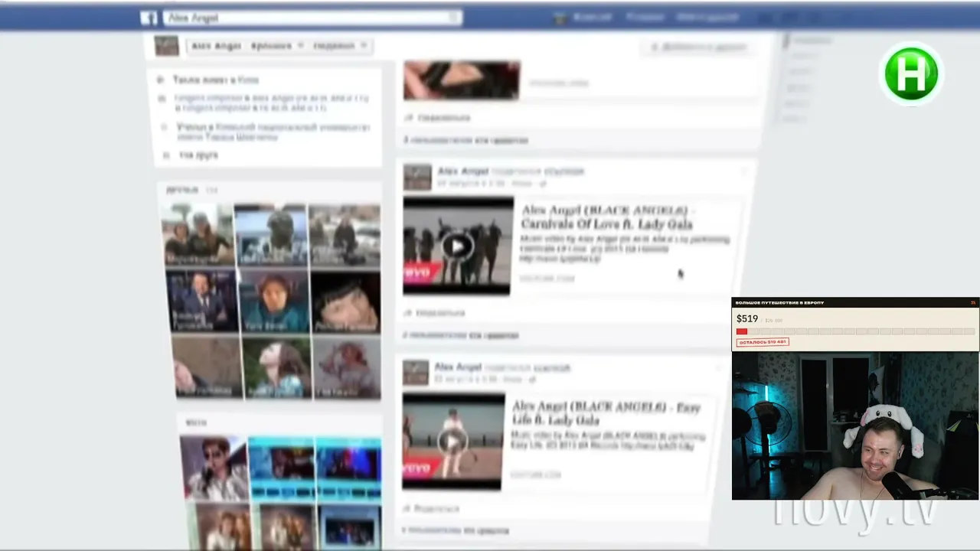Play the Carnivals Of Love video
Viewport: 980px width, 551px height.
click(x=458, y=246)
